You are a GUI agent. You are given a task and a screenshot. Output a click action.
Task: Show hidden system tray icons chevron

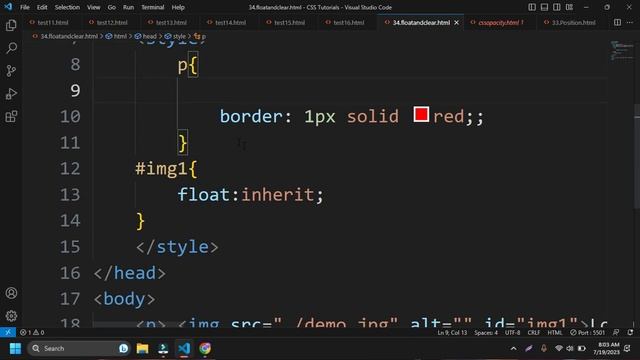[x=513, y=349]
